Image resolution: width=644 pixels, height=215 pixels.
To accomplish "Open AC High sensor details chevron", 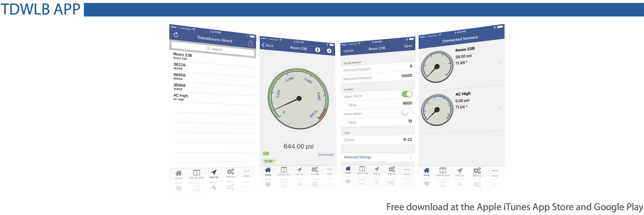I will [500, 108].
